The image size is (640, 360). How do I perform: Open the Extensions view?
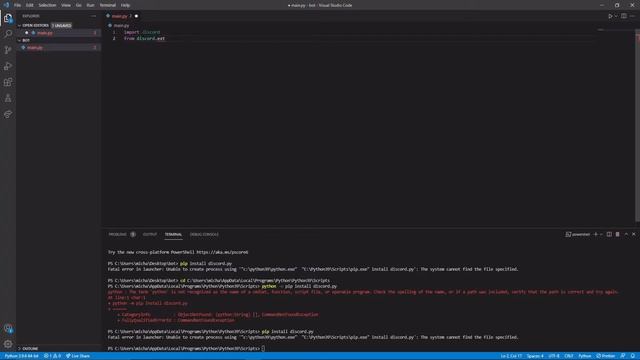(x=8, y=82)
